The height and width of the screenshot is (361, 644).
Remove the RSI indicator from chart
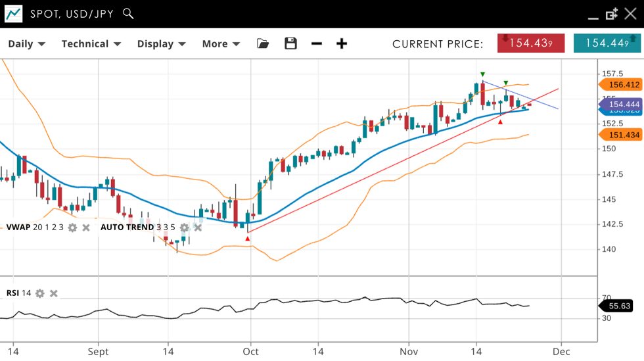(54, 293)
